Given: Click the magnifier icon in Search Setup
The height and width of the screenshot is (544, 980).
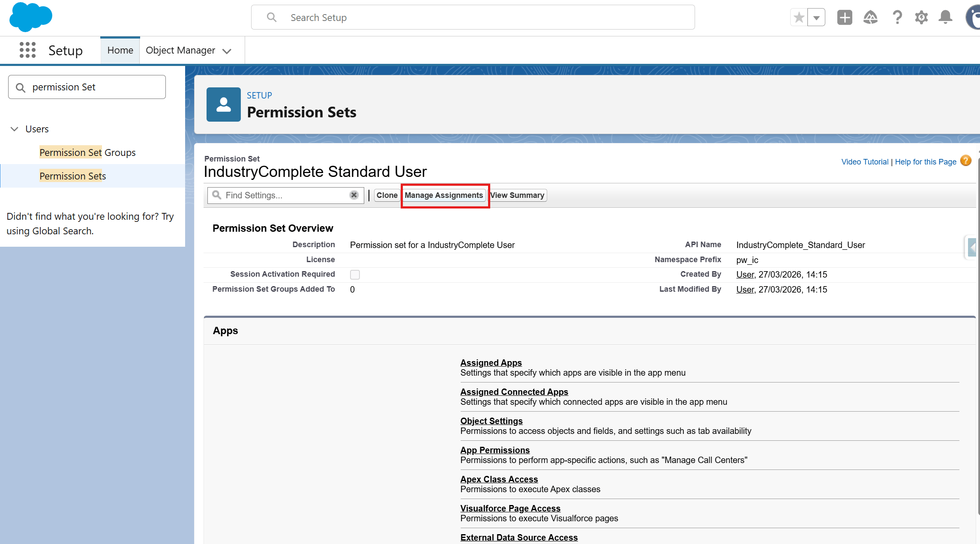Looking at the screenshot, I should tap(272, 18).
